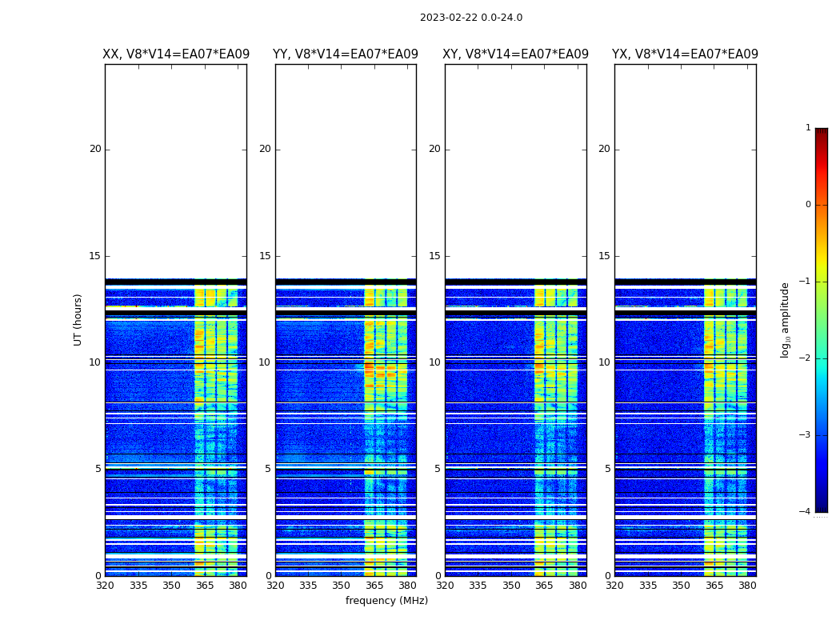Click the 10 hour tick label of YY panel
This screenshot has width=840, height=640.
(x=265, y=362)
